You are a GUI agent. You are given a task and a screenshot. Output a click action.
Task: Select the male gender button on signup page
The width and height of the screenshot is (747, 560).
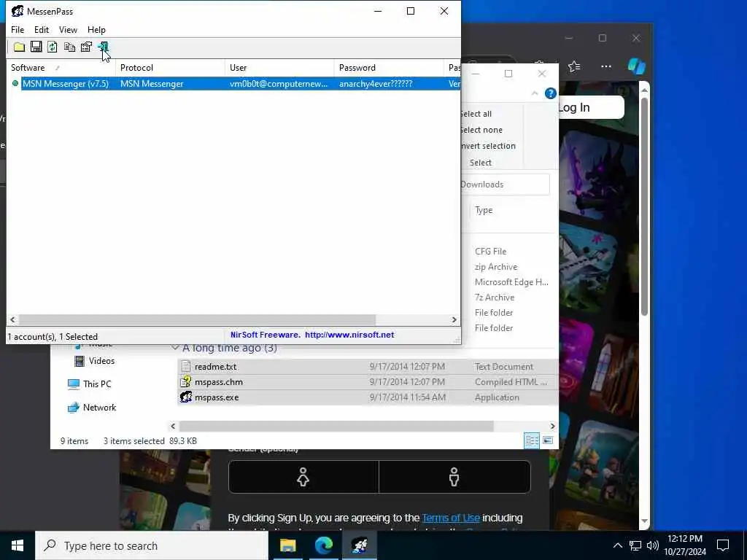click(454, 477)
